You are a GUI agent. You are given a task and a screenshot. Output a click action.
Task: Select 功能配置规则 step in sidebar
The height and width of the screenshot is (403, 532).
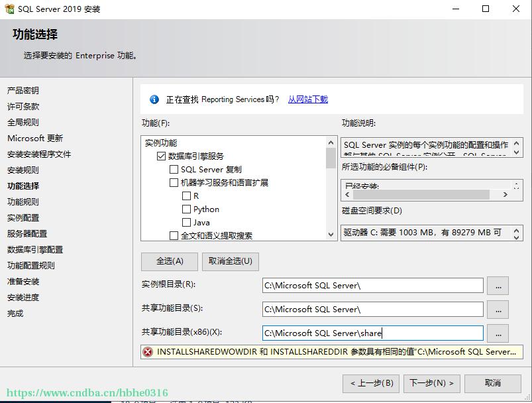31,266
